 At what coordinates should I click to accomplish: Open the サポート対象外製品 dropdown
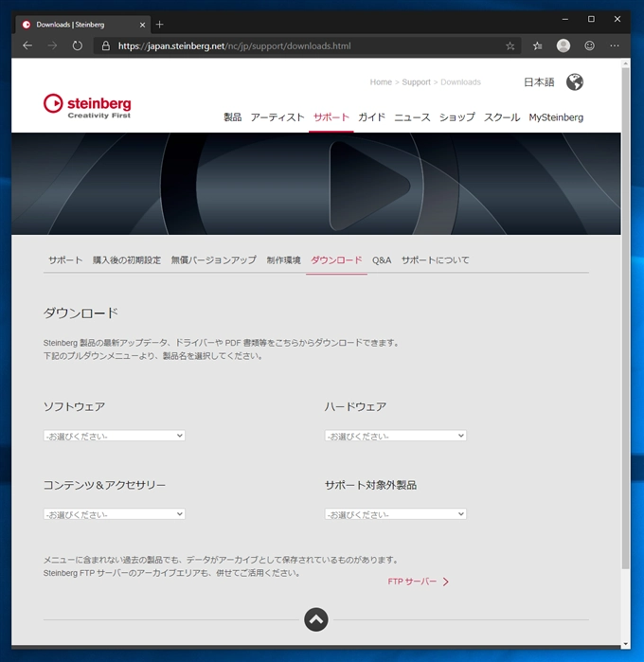(396, 514)
